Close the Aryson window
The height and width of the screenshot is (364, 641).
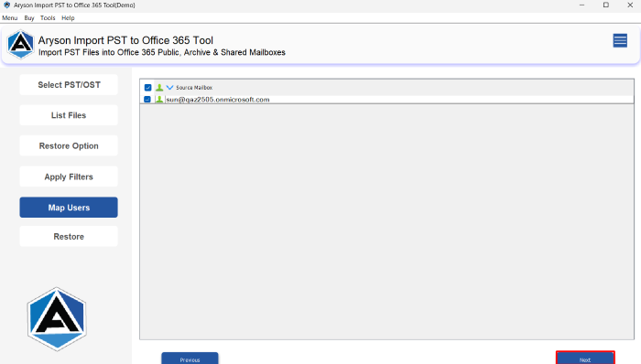630,5
